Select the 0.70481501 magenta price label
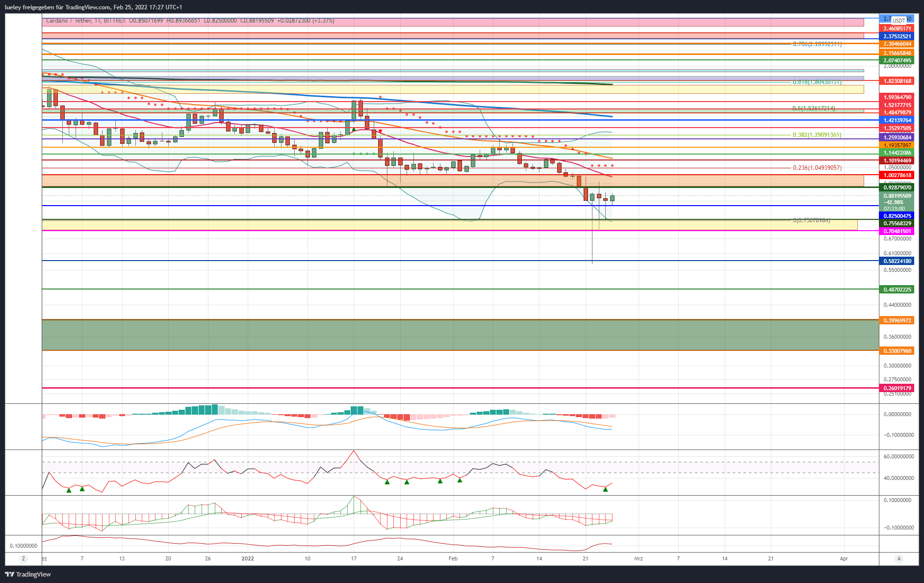This screenshot has width=924, height=583. click(897, 231)
